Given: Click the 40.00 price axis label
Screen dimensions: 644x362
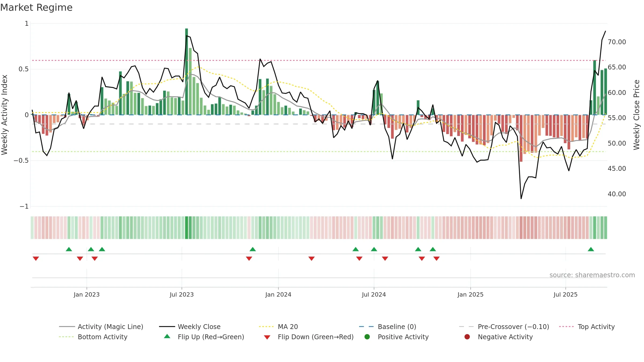Looking at the screenshot, I should click(617, 194).
